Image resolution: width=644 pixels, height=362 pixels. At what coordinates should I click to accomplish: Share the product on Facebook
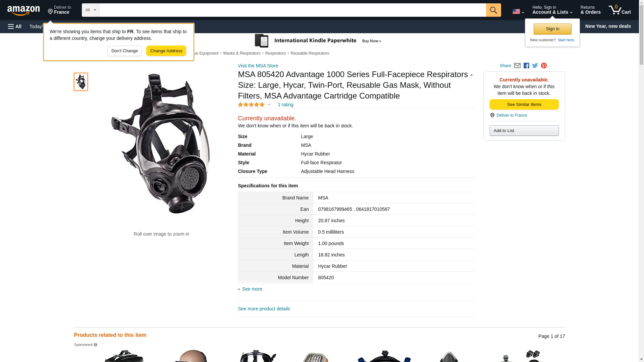(x=526, y=66)
